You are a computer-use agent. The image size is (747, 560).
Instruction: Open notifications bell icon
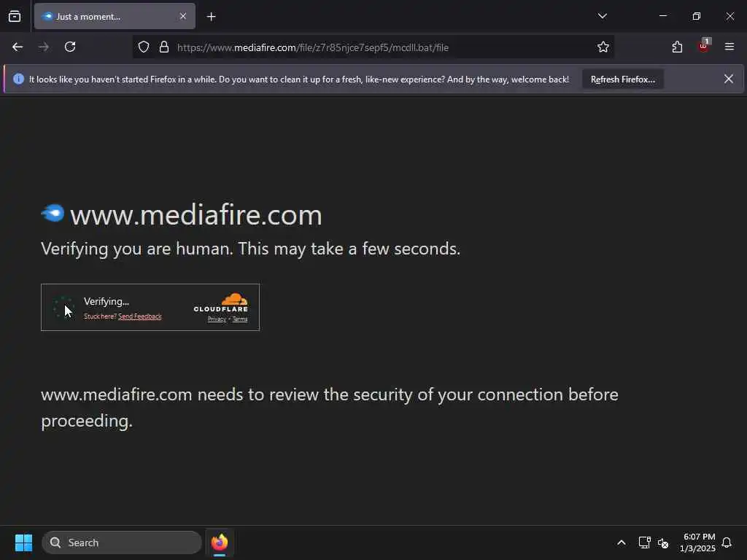(x=727, y=542)
